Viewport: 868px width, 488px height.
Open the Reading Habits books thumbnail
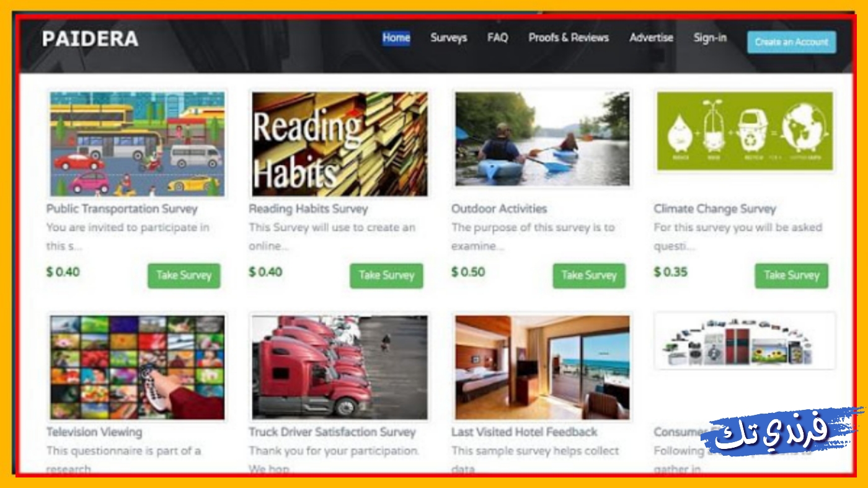pyautogui.click(x=339, y=144)
